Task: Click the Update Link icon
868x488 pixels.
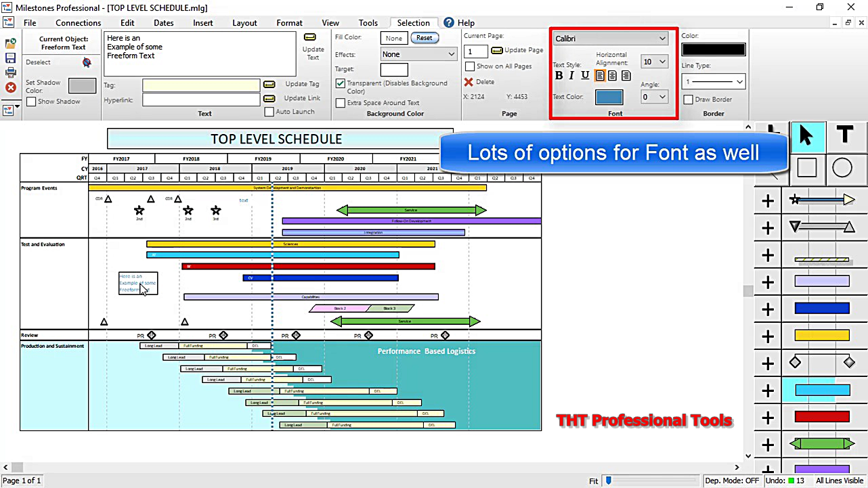Action: click(x=269, y=99)
